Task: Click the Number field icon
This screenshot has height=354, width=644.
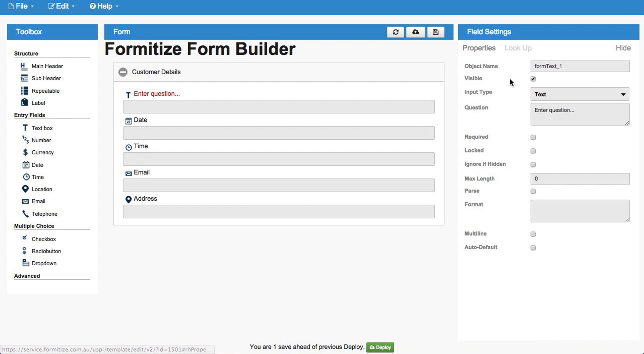Action: pyautogui.click(x=25, y=140)
